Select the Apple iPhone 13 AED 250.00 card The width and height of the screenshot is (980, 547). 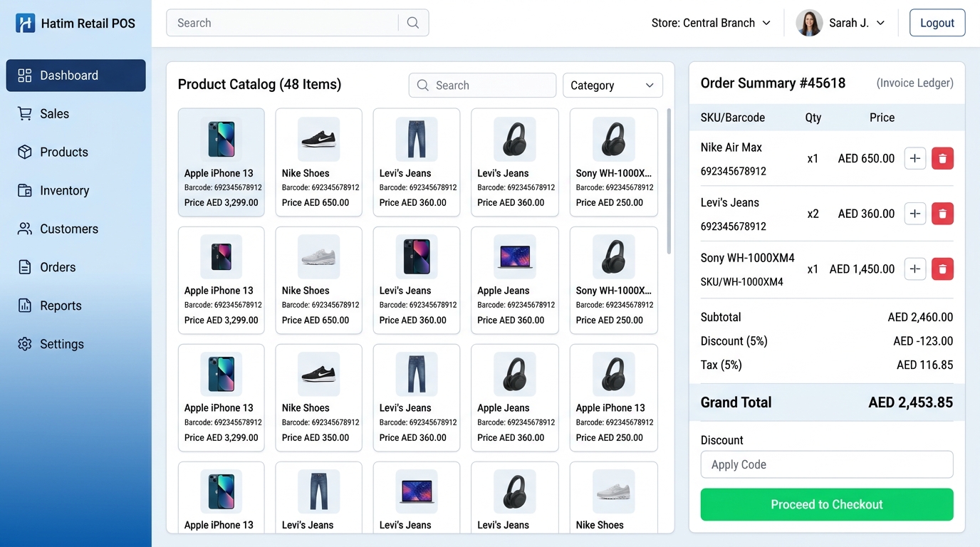[x=613, y=398]
